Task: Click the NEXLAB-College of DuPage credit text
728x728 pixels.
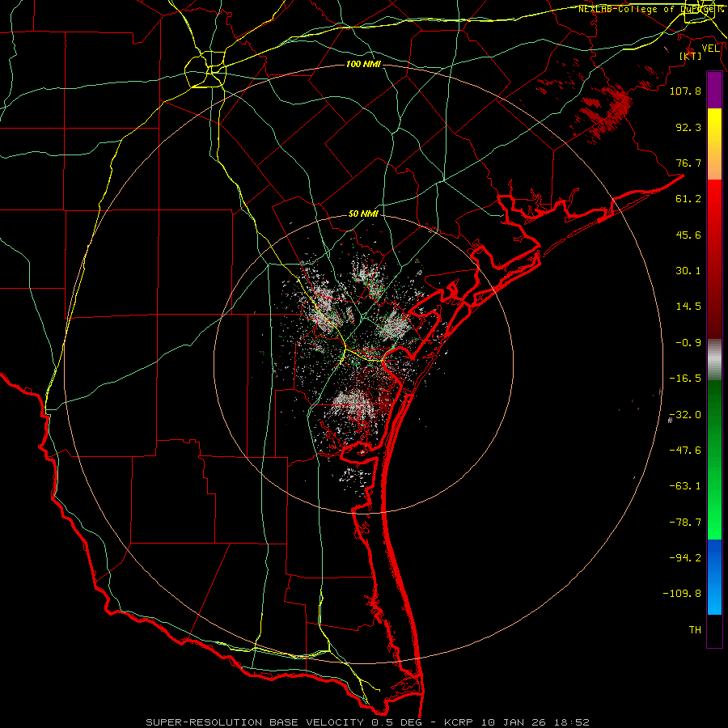Action: pos(652,9)
